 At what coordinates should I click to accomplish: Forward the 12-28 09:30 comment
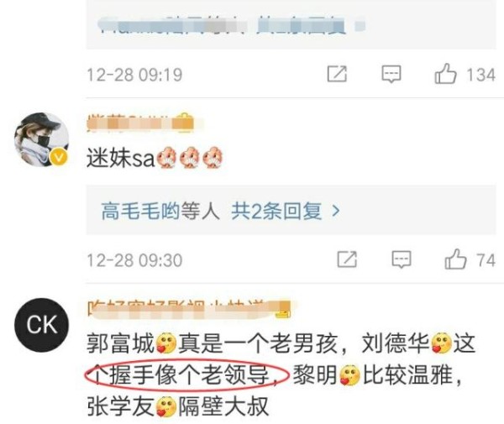[347, 259]
